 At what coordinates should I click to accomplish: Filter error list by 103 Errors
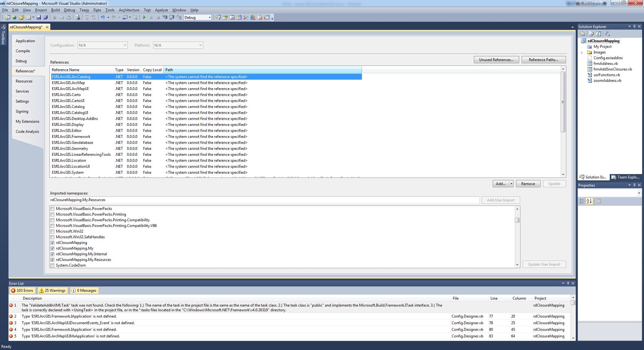point(22,291)
